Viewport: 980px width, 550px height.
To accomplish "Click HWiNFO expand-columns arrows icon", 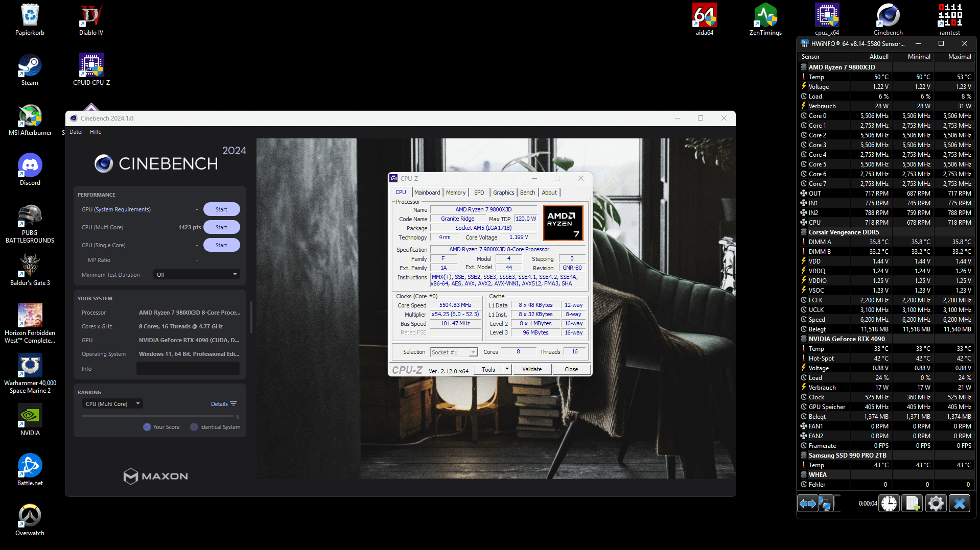I will pos(807,504).
